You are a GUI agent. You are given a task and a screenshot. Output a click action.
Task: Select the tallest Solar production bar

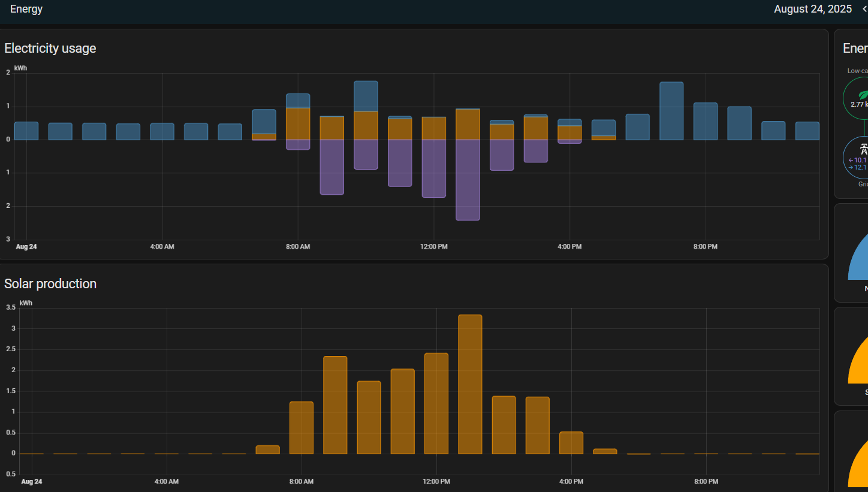[470, 384]
